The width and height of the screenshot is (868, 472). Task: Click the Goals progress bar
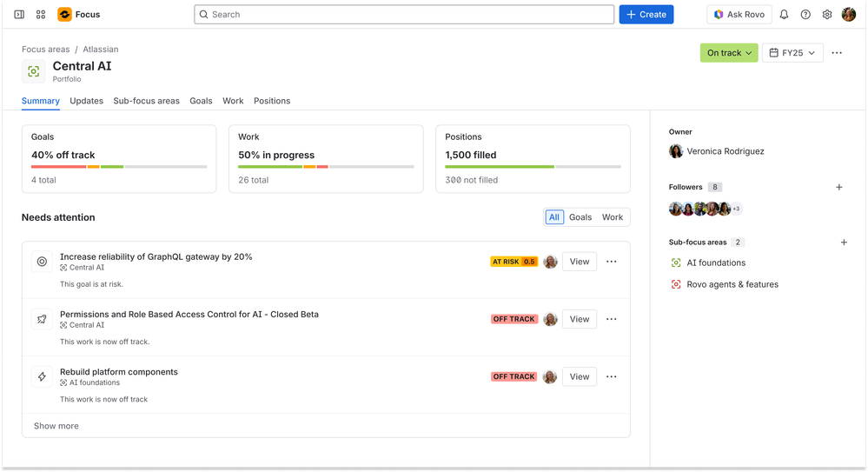[119, 167]
